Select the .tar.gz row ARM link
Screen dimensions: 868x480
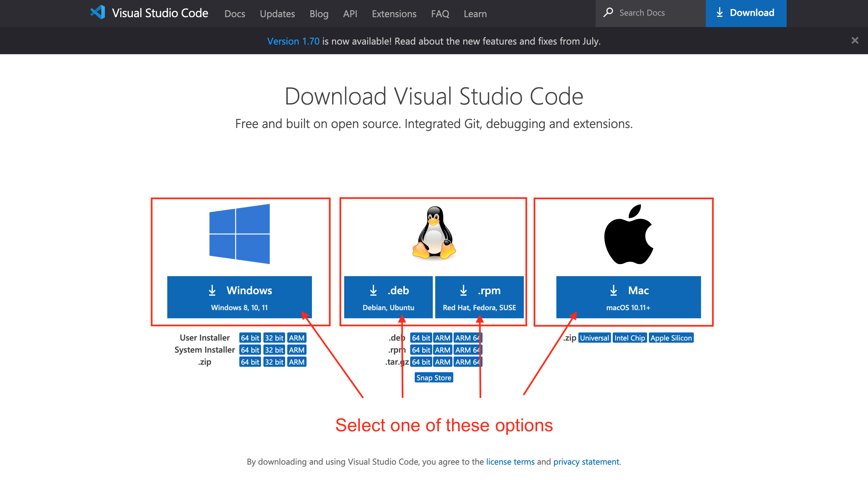coord(442,362)
